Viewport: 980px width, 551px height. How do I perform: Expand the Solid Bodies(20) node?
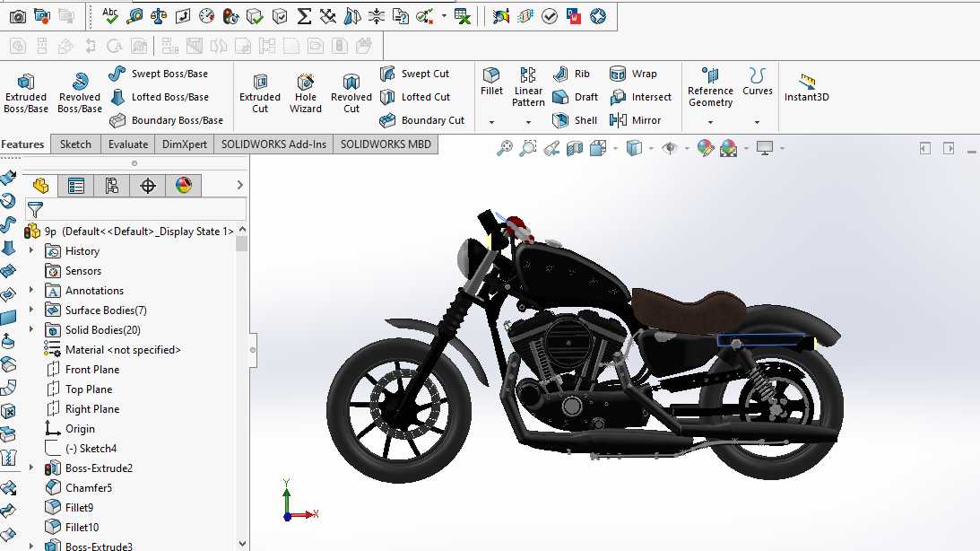pyautogui.click(x=31, y=329)
